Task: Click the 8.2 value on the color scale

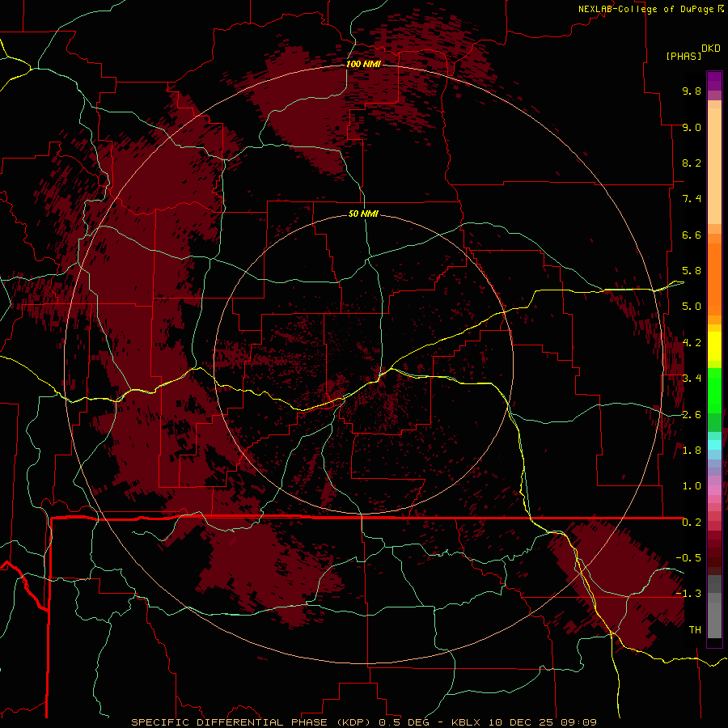Action: click(x=692, y=163)
